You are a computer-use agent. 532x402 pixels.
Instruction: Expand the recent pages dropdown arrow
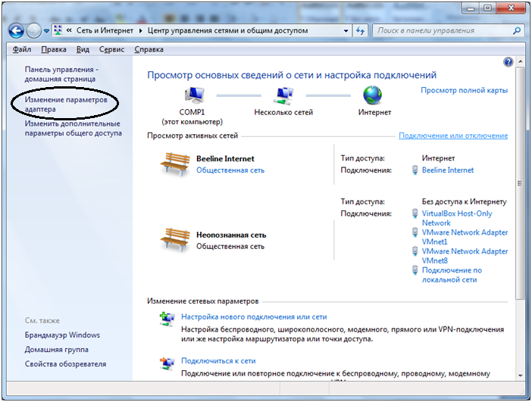point(46,31)
